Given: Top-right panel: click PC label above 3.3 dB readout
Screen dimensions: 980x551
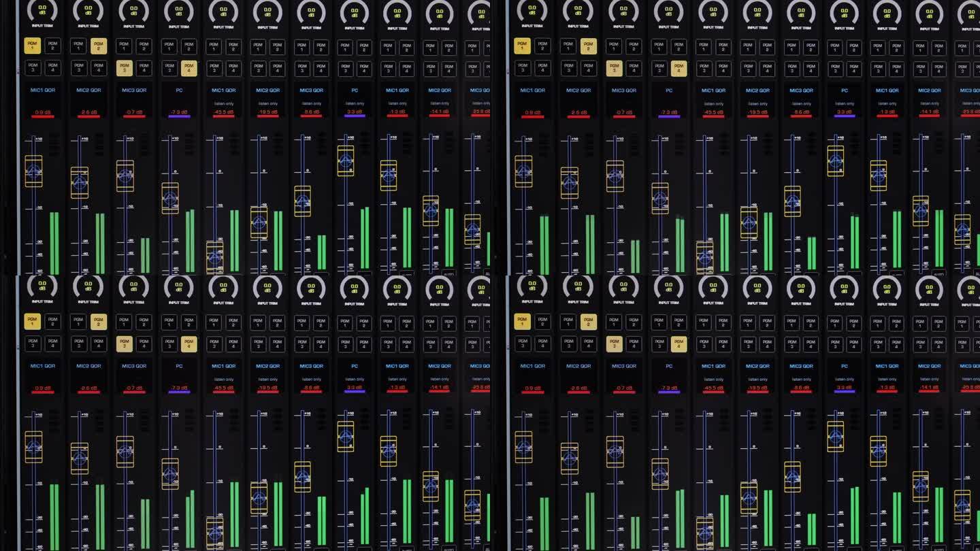Looking at the screenshot, I should [845, 90].
